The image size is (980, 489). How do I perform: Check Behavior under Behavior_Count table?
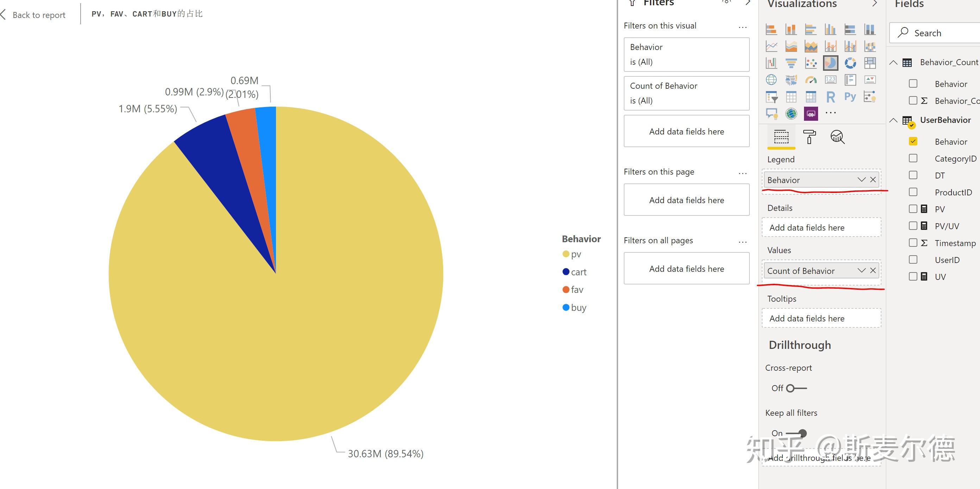(x=913, y=84)
